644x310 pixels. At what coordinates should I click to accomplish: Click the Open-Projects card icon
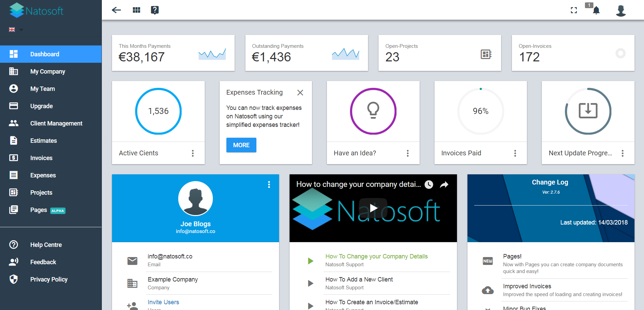(x=486, y=54)
